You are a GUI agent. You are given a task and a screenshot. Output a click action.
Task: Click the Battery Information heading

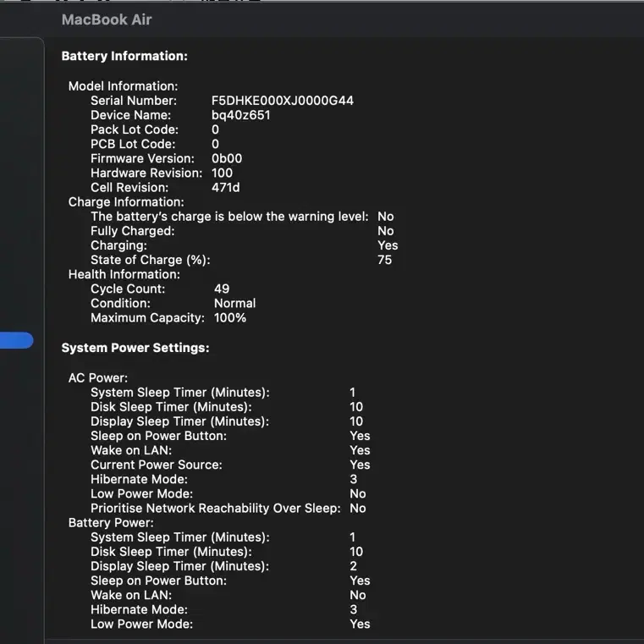[124, 56]
